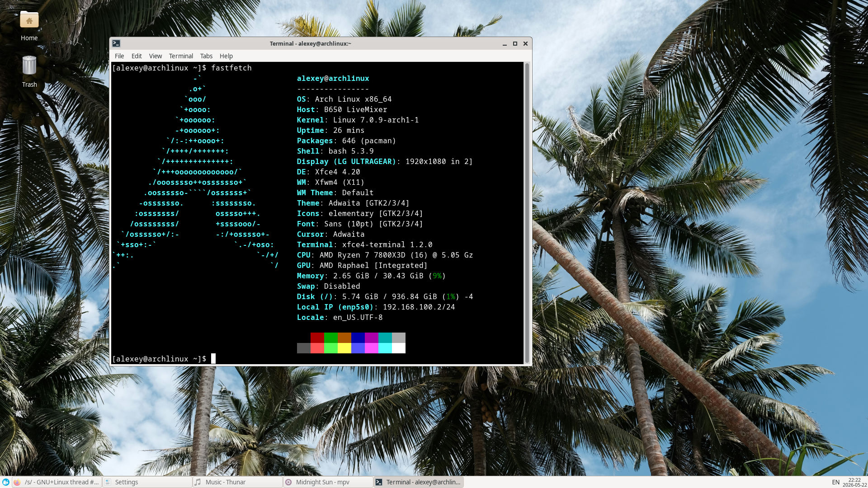This screenshot has height=488, width=868.
Task: Click the dark blue color block
Action: [358, 338]
